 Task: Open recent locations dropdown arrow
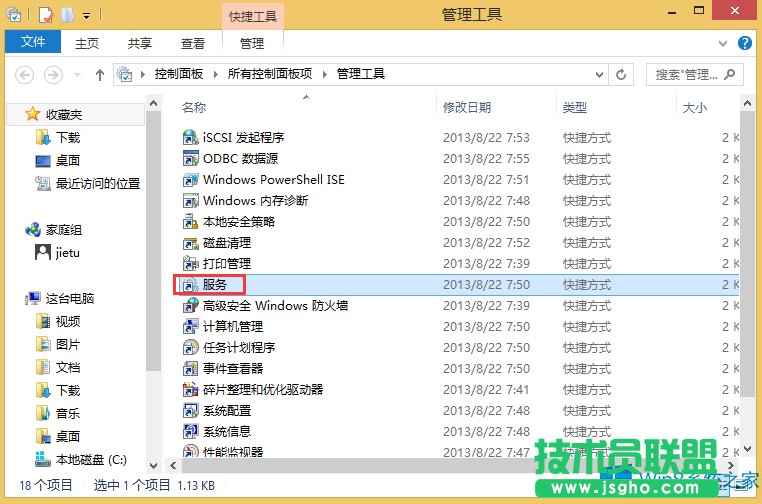77,75
